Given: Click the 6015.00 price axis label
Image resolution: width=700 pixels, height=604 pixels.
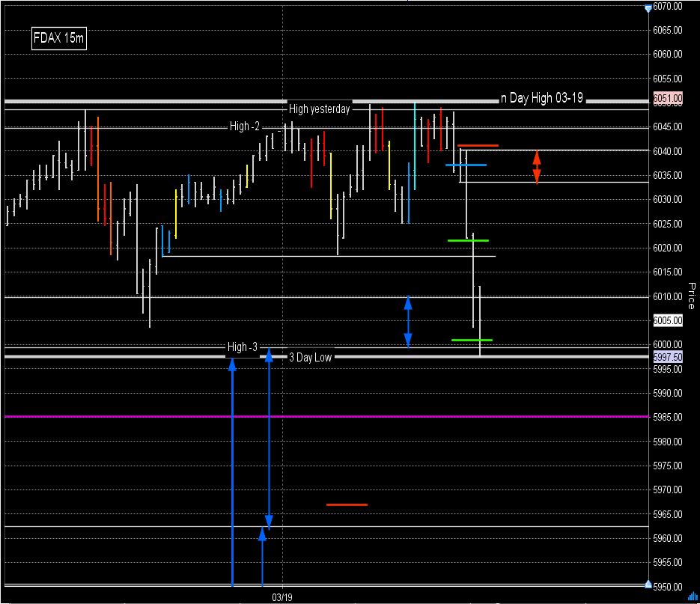Looking at the screenshot, I should 668,272.
